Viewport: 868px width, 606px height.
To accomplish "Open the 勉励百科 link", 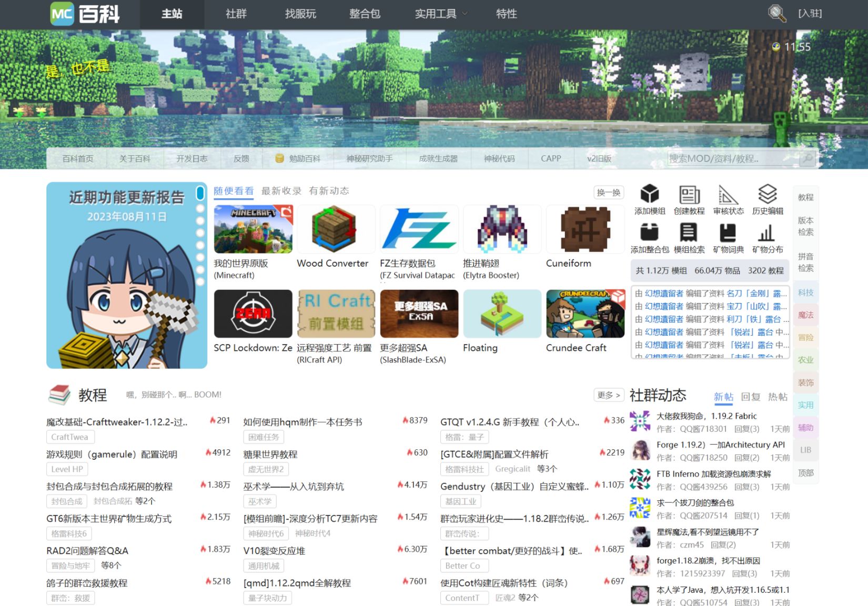I will click(298, 158).
